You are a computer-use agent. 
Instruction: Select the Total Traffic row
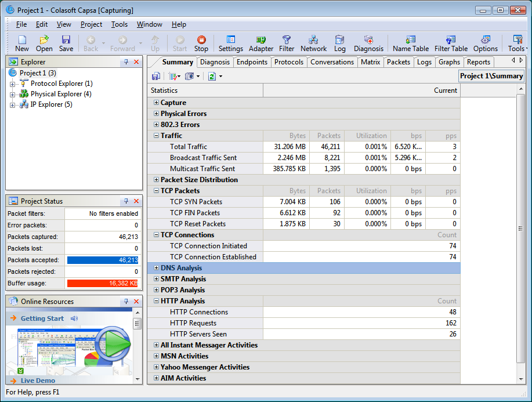[304, 147]
